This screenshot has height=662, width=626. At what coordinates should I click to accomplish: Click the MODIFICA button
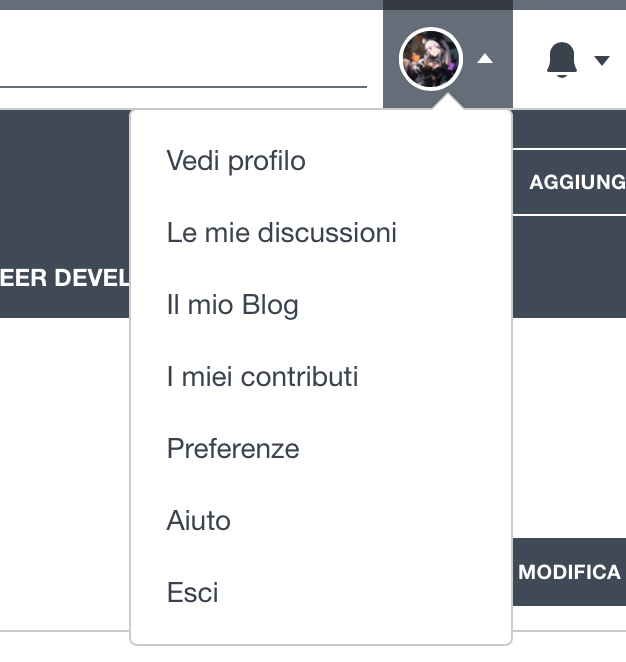(569, 572)
